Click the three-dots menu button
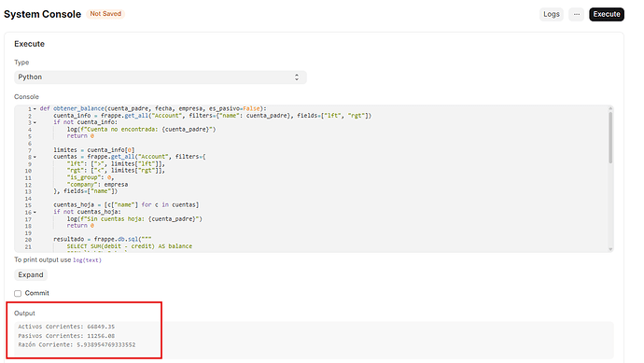 click(x=576, y=14)
